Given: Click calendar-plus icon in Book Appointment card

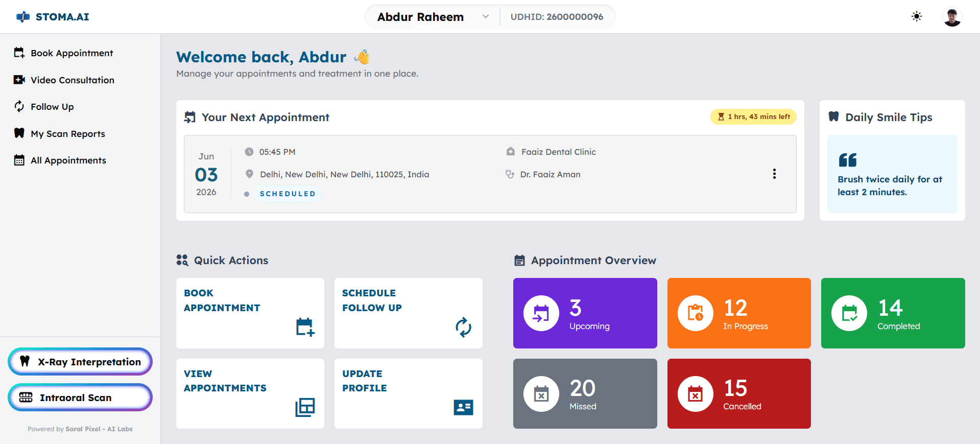Looking at the screenshot, I should [x=305, y=327].
